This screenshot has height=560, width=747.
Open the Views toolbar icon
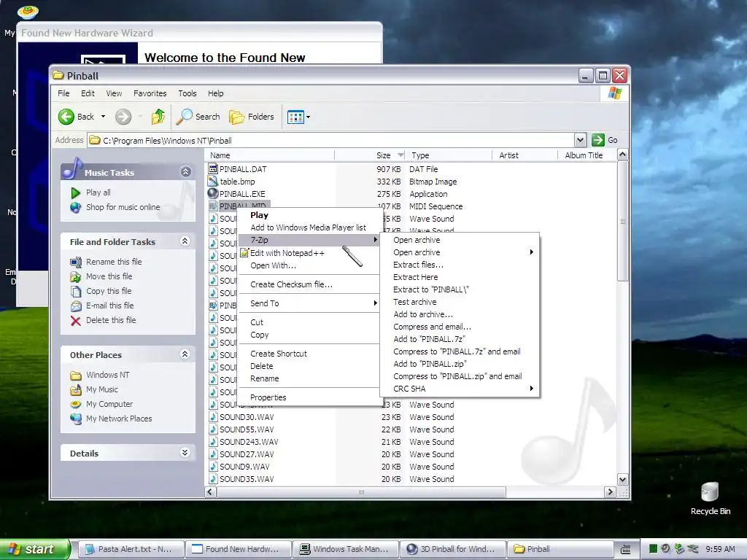pos(295,117)
